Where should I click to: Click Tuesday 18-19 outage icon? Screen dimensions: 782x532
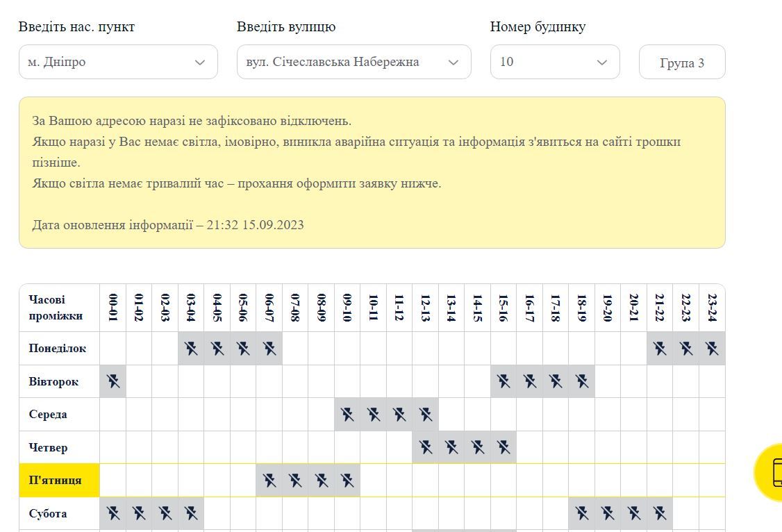582,381
